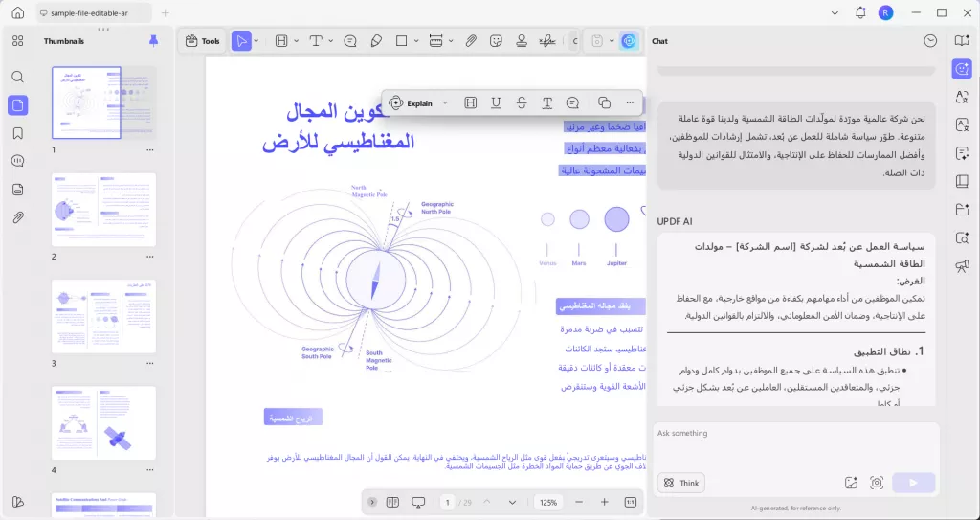Activate the selection cursor tool

click(x=240, y=41)
